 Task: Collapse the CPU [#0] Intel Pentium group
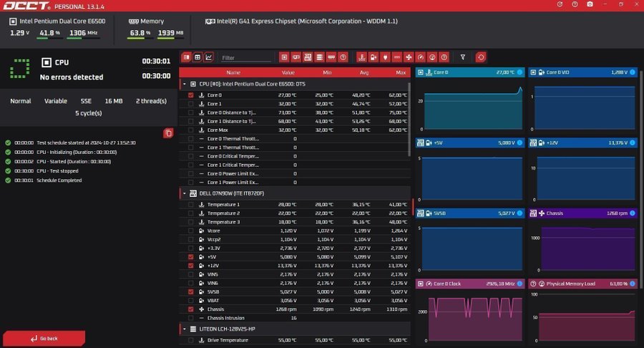tap(184, 84)
